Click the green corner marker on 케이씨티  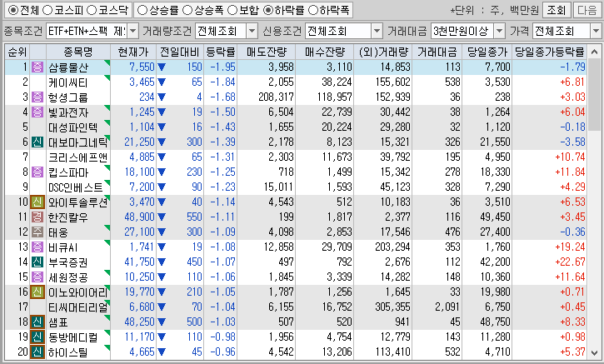pyautogui.click(x=107, y=77)
